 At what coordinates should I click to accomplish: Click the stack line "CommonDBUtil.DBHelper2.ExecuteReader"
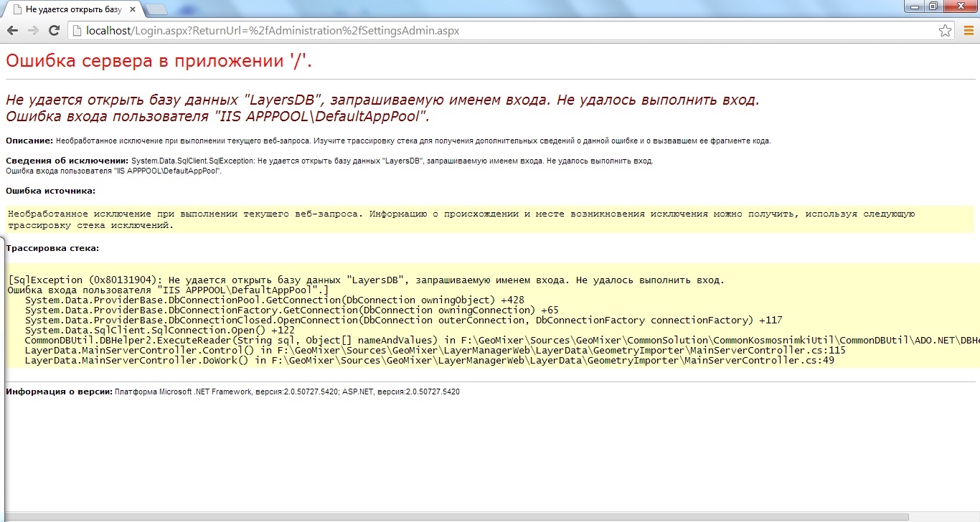coord(502,340)
